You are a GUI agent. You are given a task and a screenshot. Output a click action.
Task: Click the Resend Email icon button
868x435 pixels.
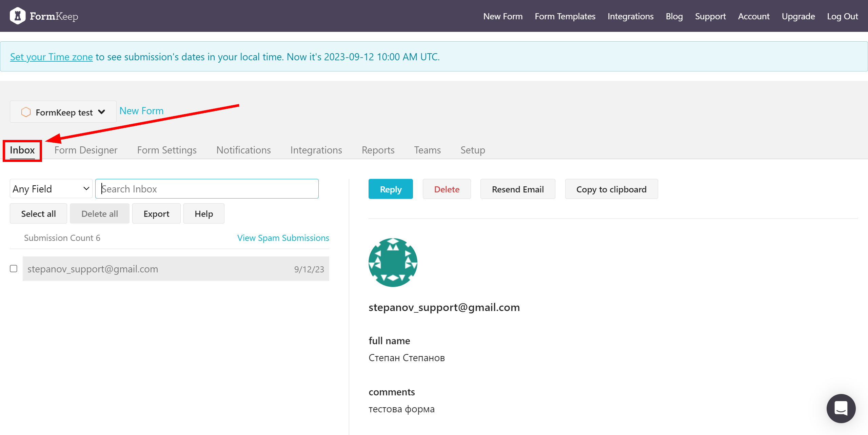coord(517,189)
